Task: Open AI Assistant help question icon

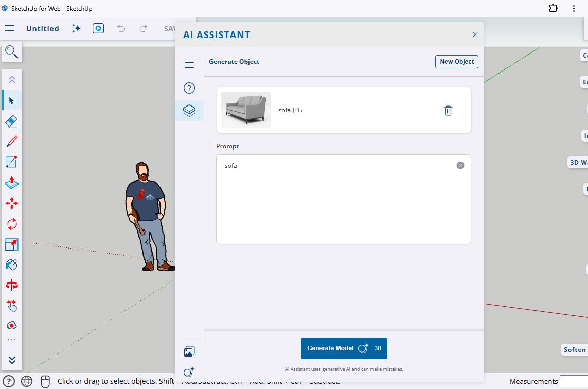Action: tap(189, 88)
